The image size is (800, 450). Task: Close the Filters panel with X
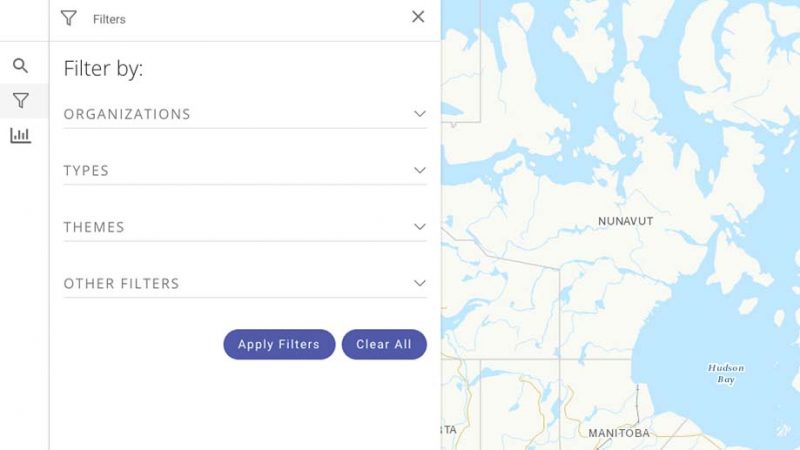pos(418,16)
